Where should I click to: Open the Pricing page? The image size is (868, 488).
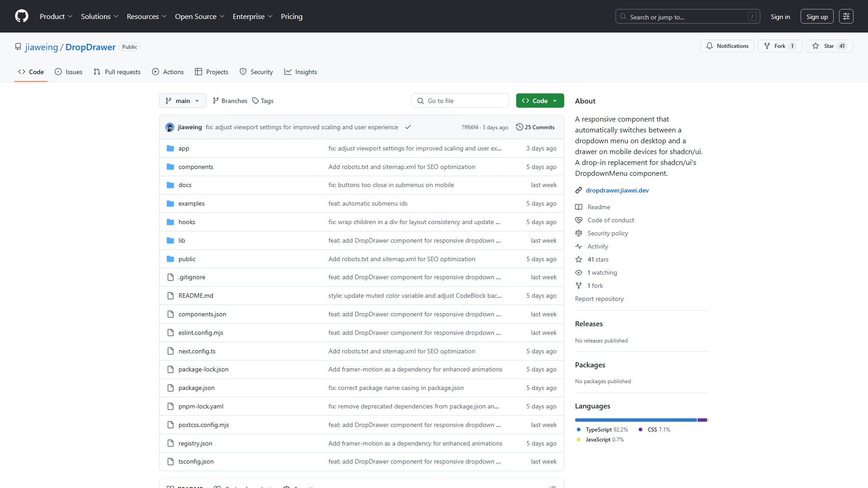pyautogui.click(x=292, y=16)
